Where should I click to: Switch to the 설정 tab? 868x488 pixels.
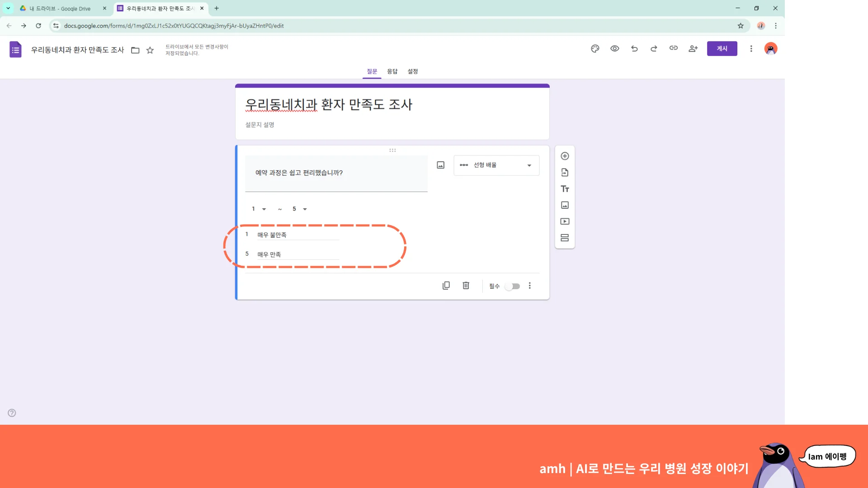pyautogui.click(x=412, y=71)
